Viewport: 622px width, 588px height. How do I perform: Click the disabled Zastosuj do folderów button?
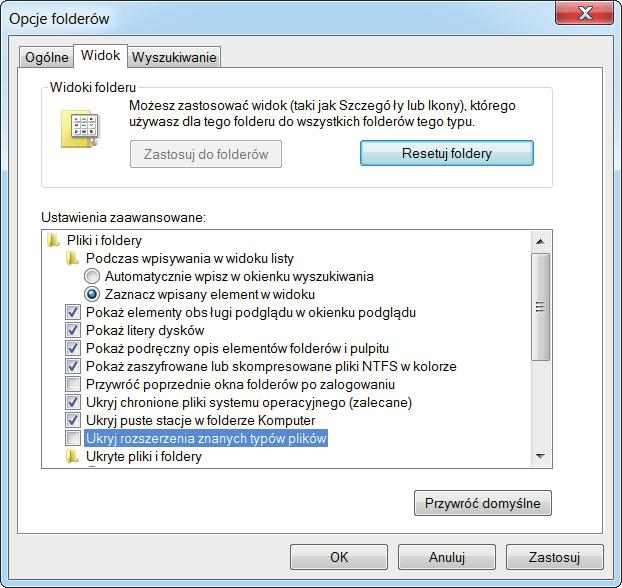206,154
